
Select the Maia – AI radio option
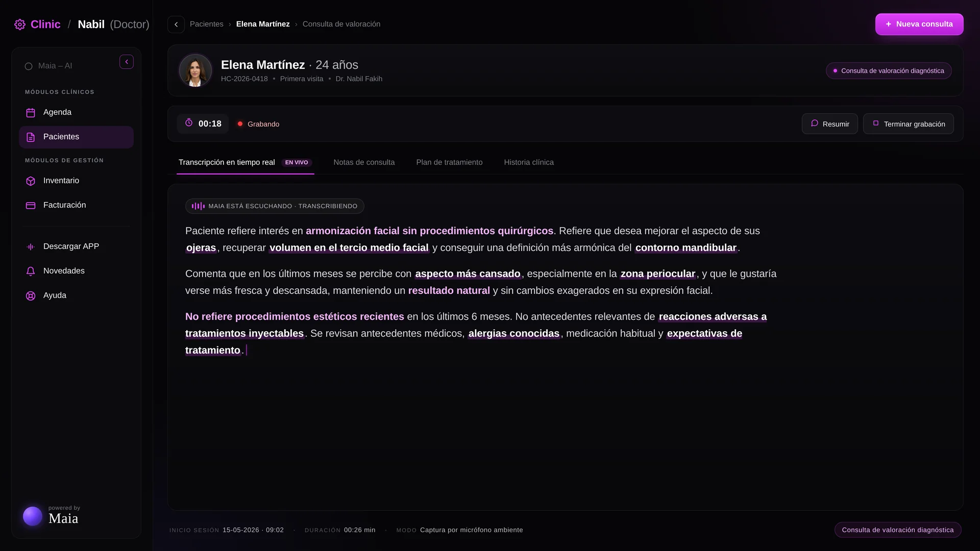[29, 66]
